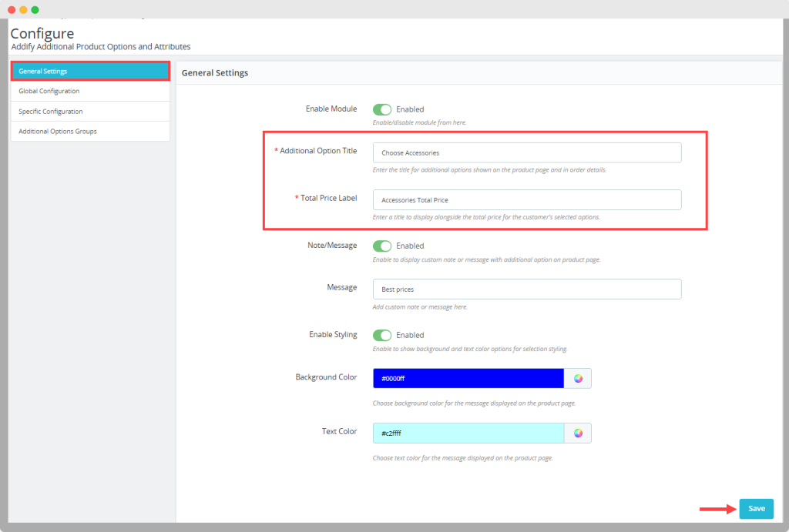Select the General Settings sidebar tab
The image size is (789, 532).
coord(90,72)
